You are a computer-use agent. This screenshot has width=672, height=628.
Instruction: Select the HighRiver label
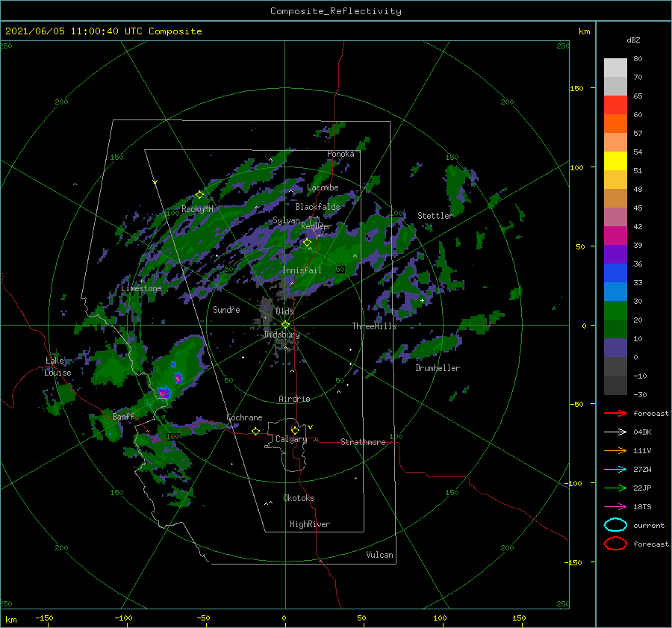point(310,524)
